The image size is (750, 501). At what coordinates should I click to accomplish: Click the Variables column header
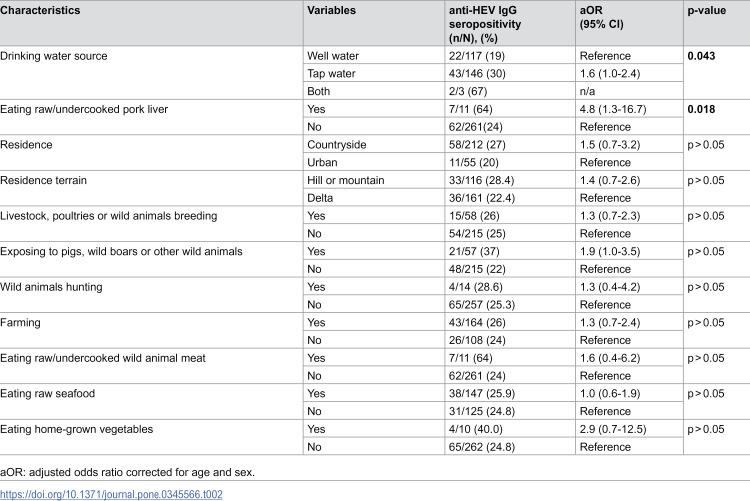click(331, 10)
